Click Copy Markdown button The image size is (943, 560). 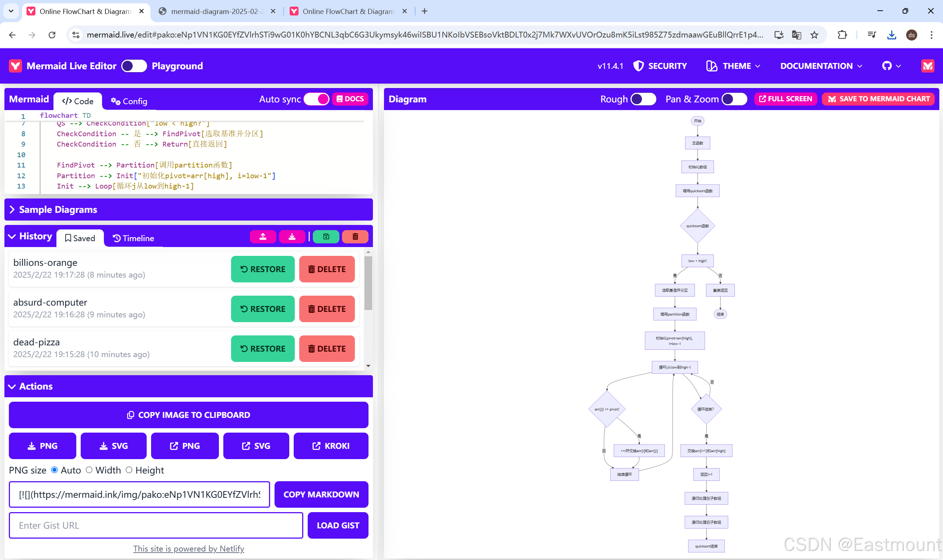click(x=321, y=494)
